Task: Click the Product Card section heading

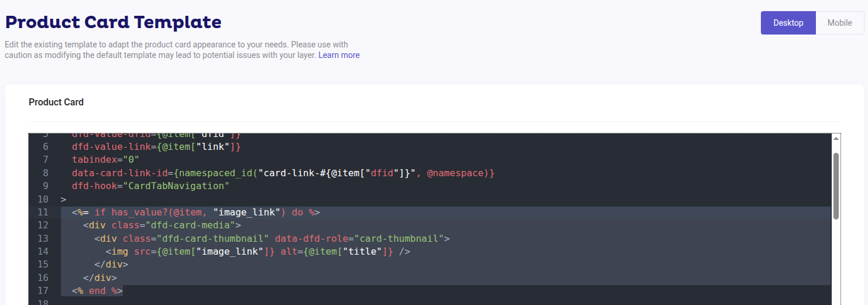Action: coord(56,102)
